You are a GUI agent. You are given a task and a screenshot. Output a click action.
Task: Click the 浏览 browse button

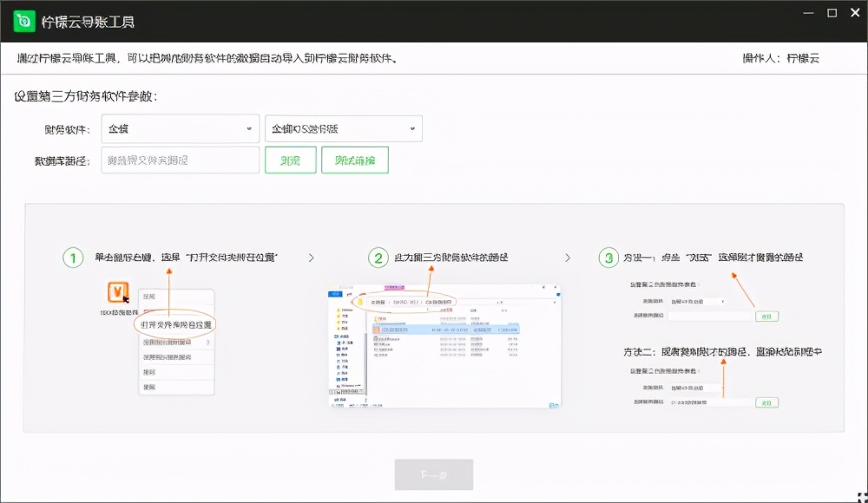[291, 160]
